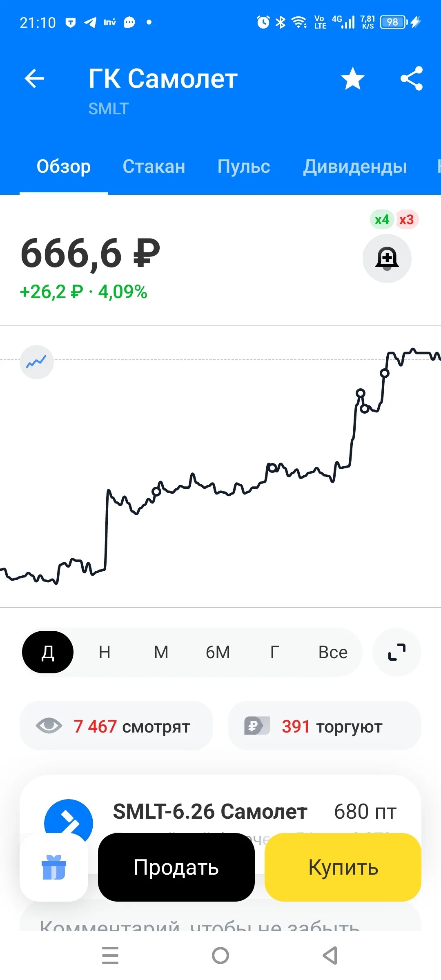Open the gift box icon
The image size is (441, 980).
(x=54, y=867)
